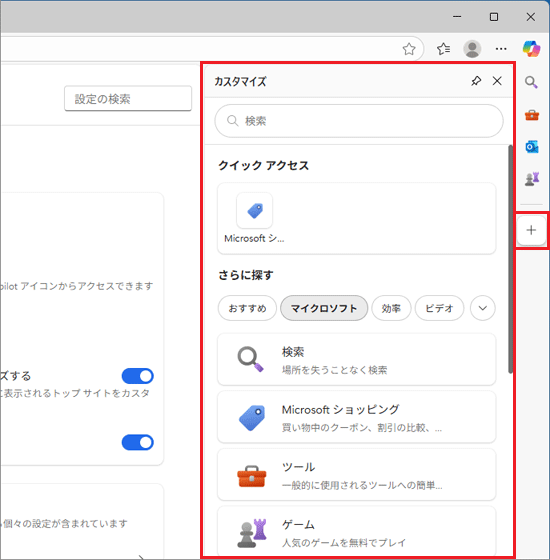Open the Outlook sidebar icon
Screen dimensions: 550x560
pos(532,147)
